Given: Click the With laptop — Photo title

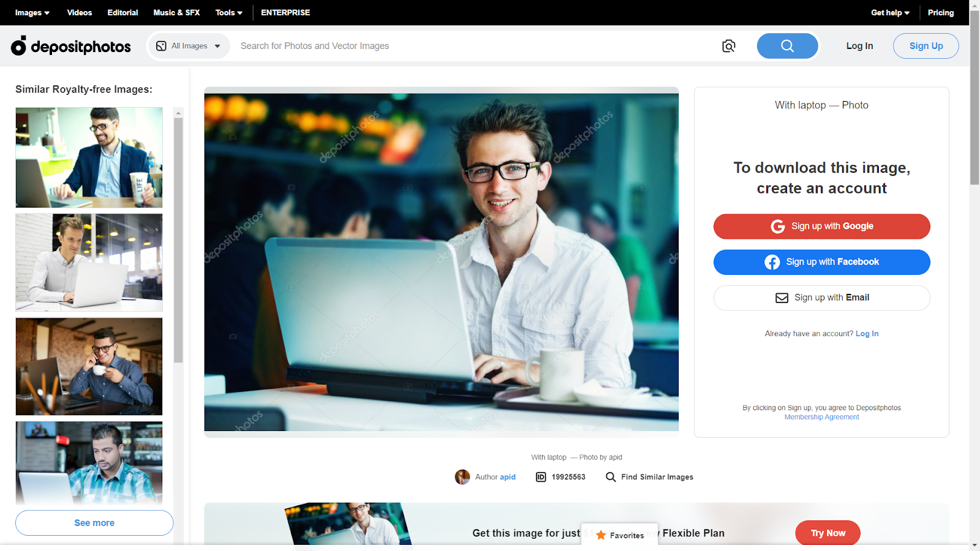Looking at the screenshot, I should tap(821, 105).
